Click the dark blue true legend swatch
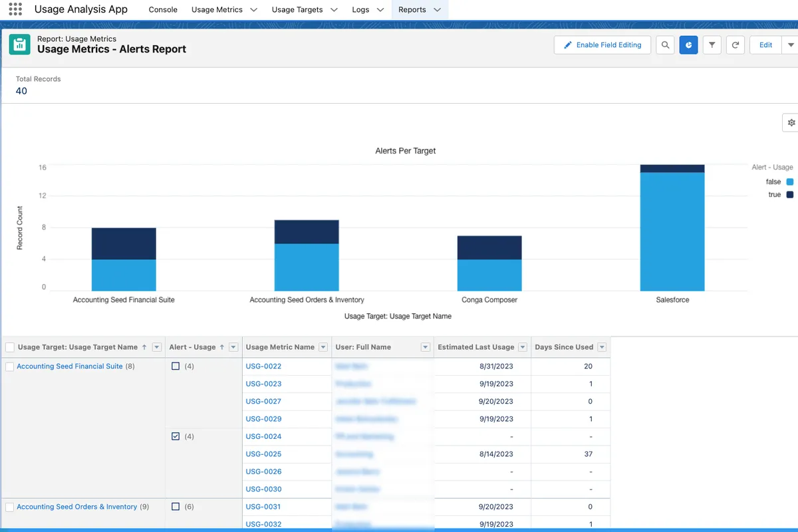Viewport: 798px width, 532px height. pyautogui.click(x=790, y=195)
